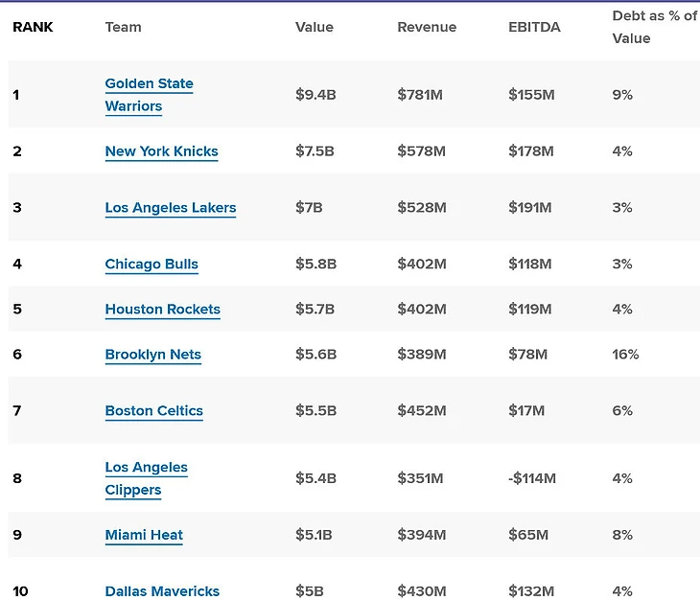Click the Team column header
The image size is (700, 600).
click(x=123, y=27)
